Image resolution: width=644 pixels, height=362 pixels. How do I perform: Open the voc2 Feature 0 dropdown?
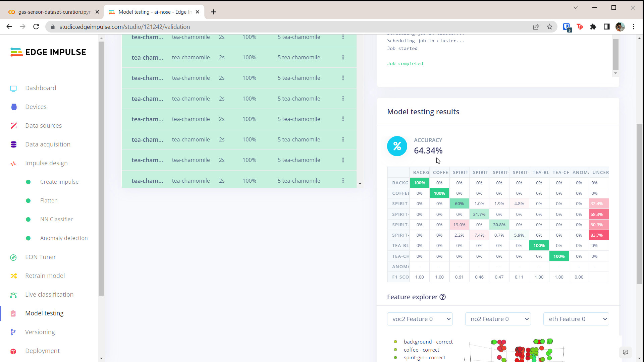click(x=420, y=319)
